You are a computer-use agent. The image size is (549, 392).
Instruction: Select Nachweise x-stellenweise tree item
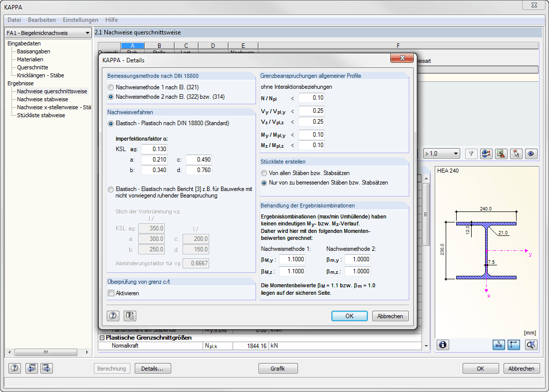[54, 107]
